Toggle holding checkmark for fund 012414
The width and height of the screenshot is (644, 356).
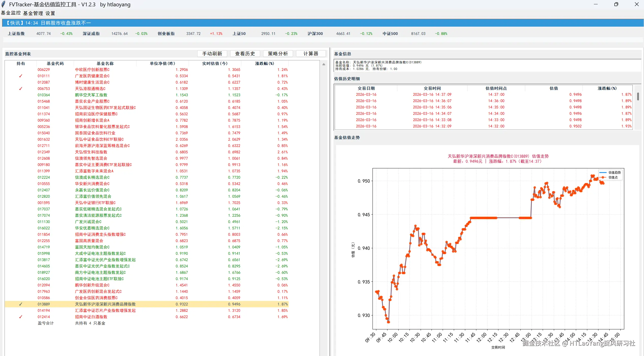(x=21, y=317)
